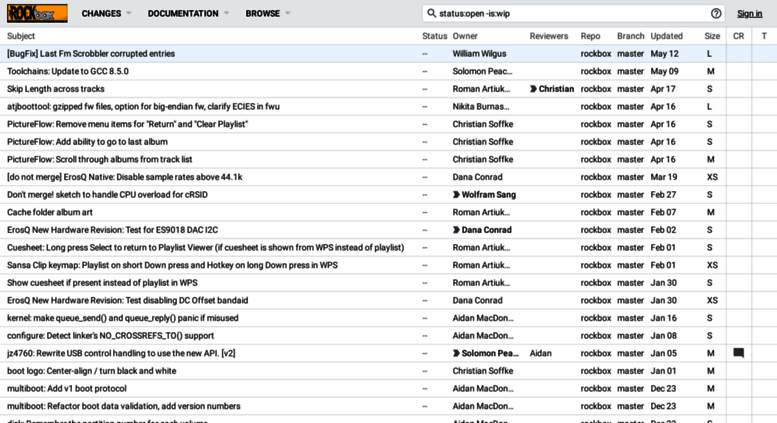The image size is (777, 423).
Task: Open 'multiboot: Add v1 boot protocol' change
Action: click(x=66, y=389)
